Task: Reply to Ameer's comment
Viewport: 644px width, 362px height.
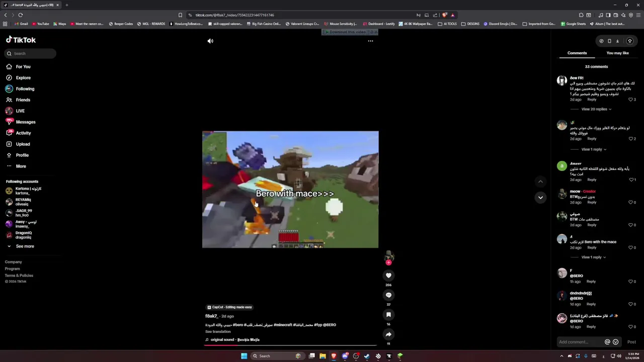Action: click(592, 179)
